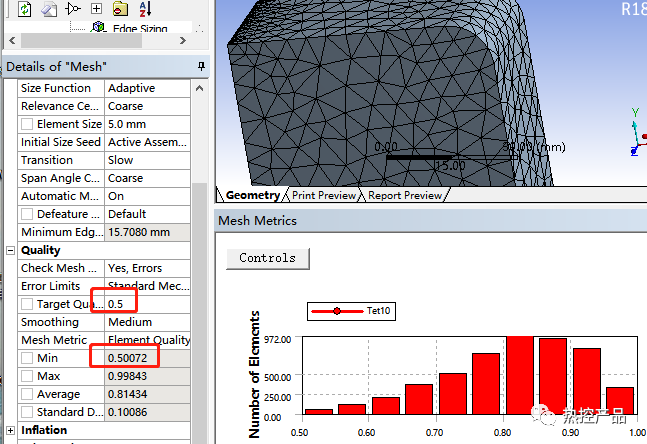The width and height of the screenshot is (647, 444).
Task: Toggle the Average parameter checkbox
Action: (27, 394)
